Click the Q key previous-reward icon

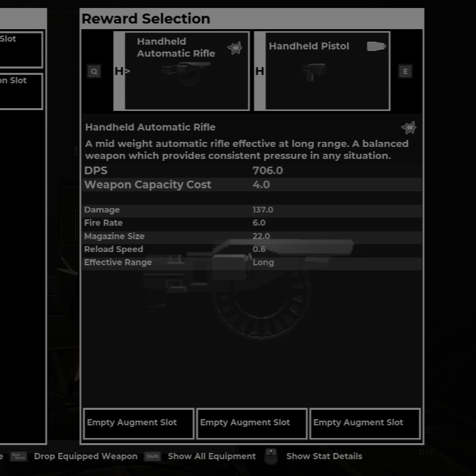(x=94, y=72)
